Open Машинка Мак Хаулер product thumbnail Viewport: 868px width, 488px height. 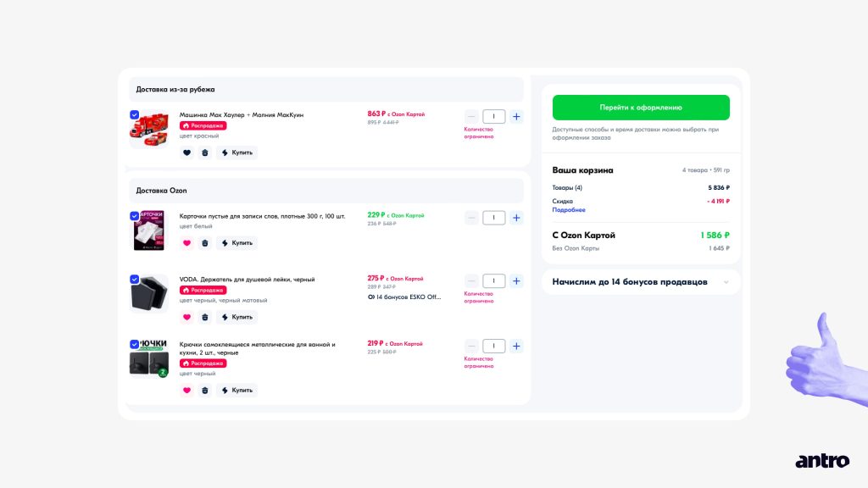tap(149, 129)
